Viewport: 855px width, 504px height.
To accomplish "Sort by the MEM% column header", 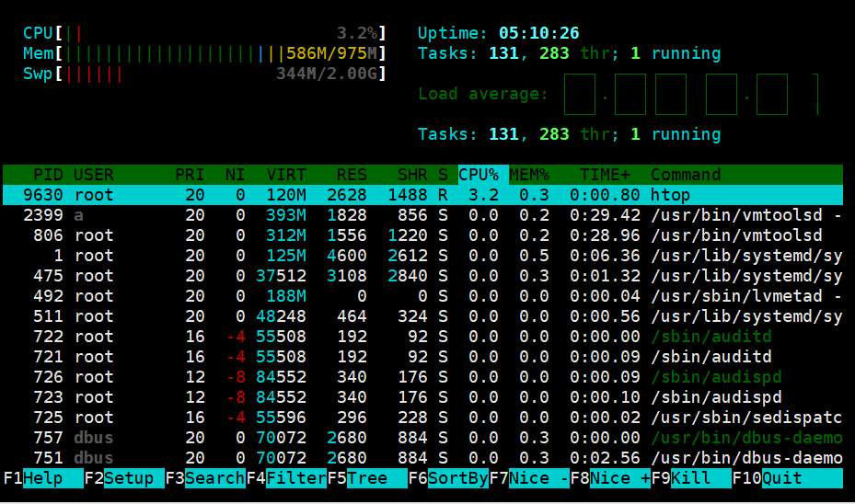I will click(x=529, y=175).
